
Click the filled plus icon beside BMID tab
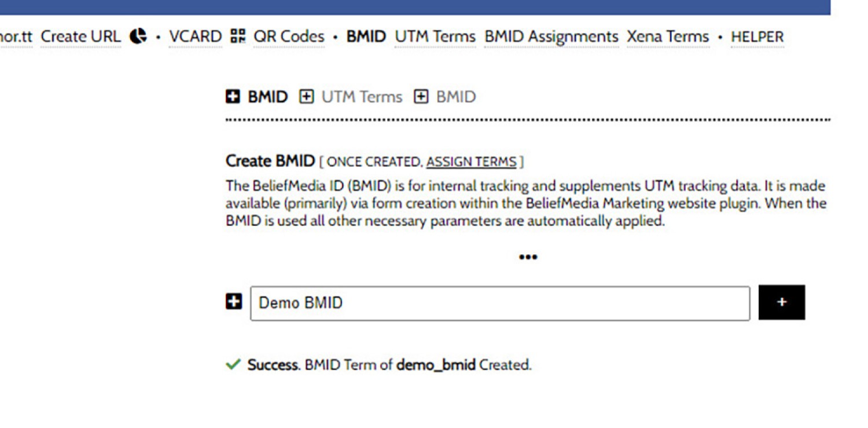233,97
